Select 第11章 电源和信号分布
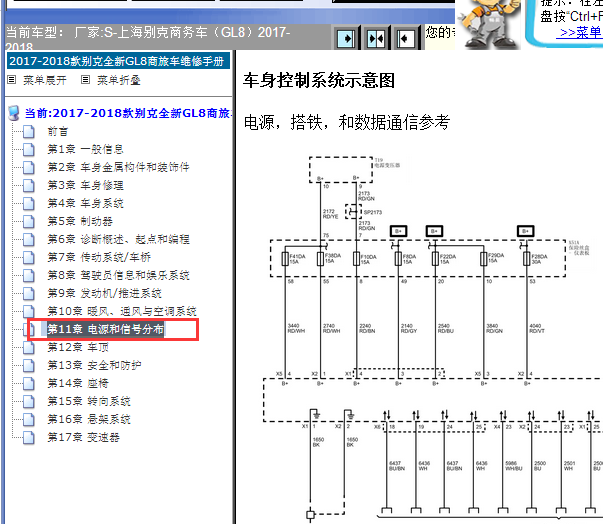 pyautogui.click(x=105, y=329)
